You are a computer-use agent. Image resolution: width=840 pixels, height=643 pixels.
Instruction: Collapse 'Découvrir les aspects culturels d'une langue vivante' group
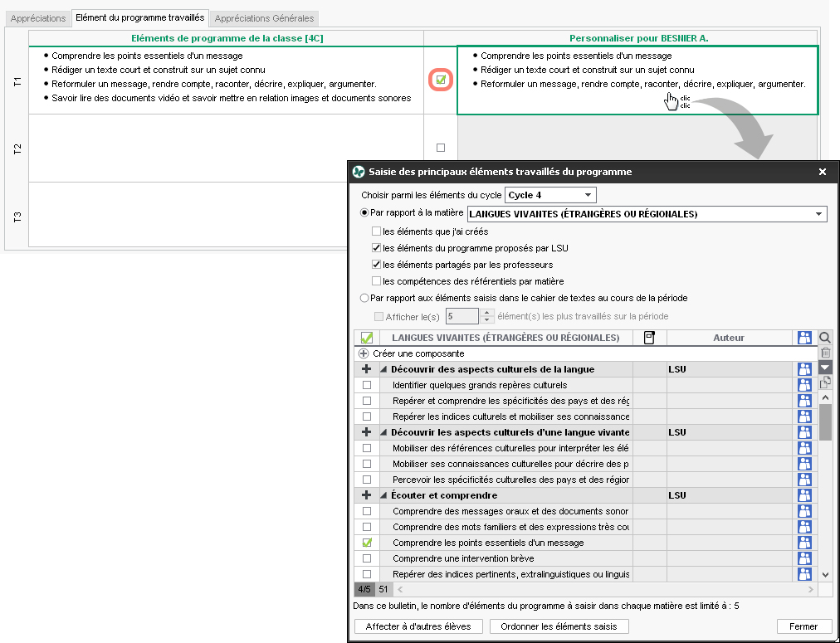pyautogui.click(x=383, y=432)
